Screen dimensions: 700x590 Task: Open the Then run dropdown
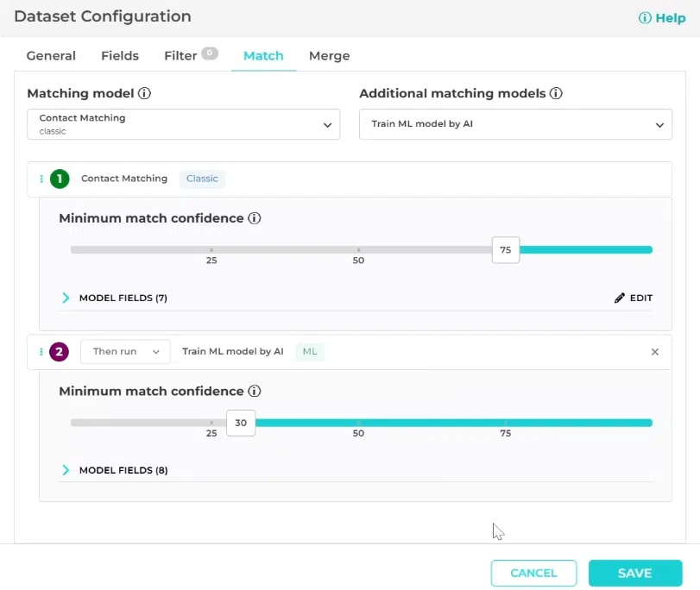pos(125,352)
